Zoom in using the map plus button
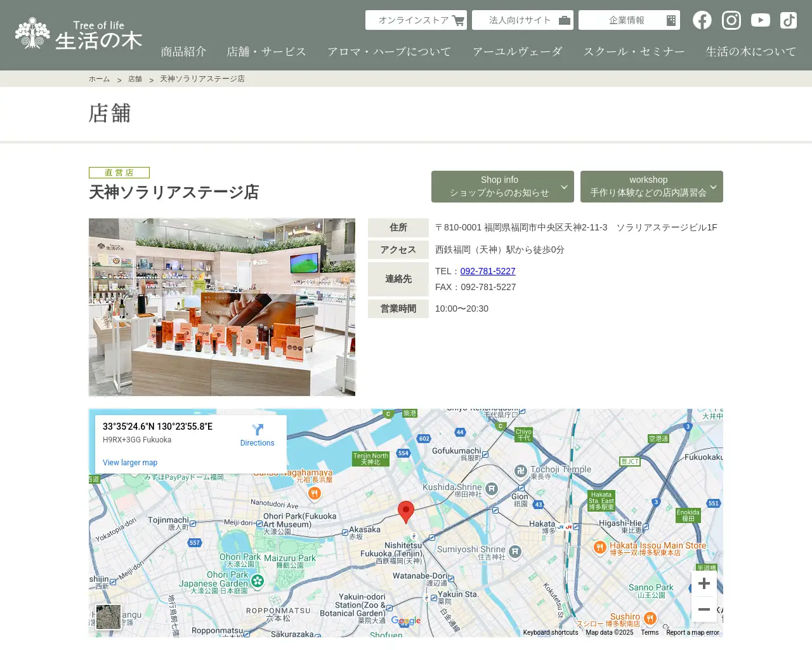 [x=704, y=583]
